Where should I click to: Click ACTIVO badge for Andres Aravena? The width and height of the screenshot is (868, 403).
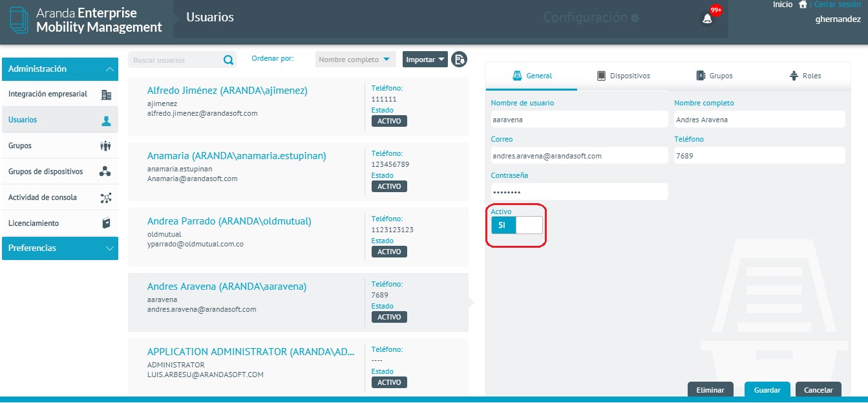[x=389, y=317]
